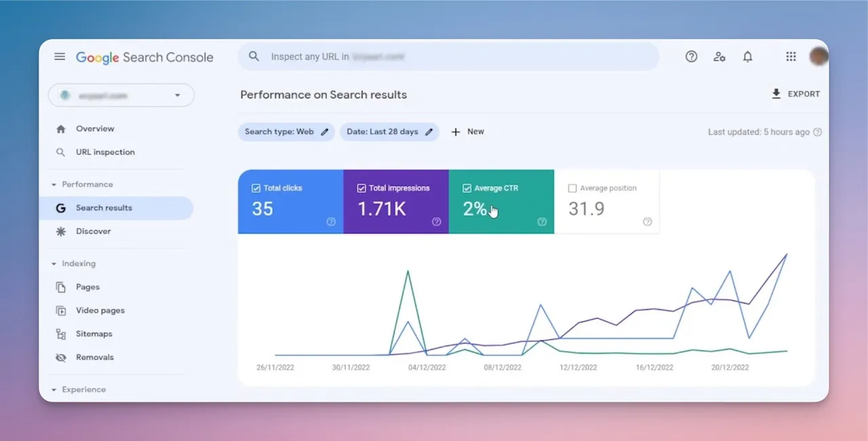
Task: Open the Google apps grid
Action: [x=791, y=57]
